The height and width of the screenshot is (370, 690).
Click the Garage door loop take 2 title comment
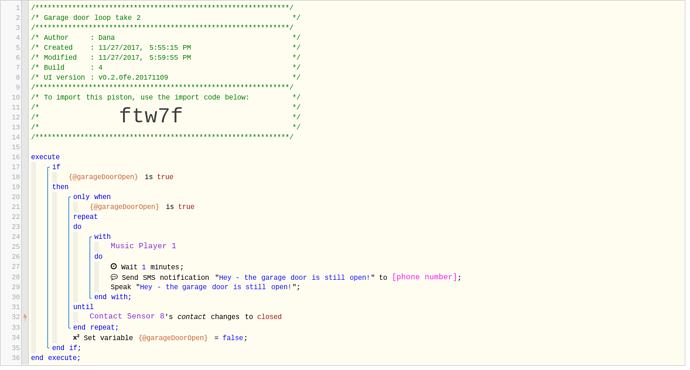92,18
